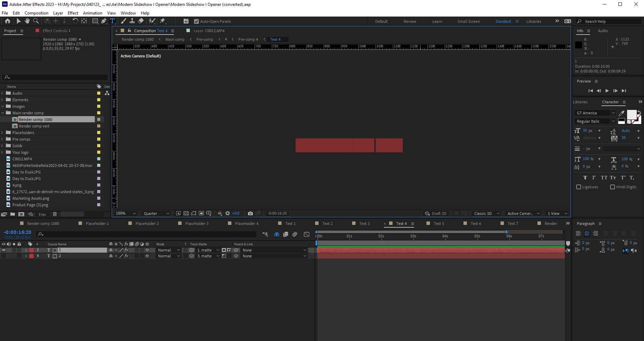Select the Horizontal Type tool
The height and width of the screenshot is (341, 644).
(x=112, y=21)
